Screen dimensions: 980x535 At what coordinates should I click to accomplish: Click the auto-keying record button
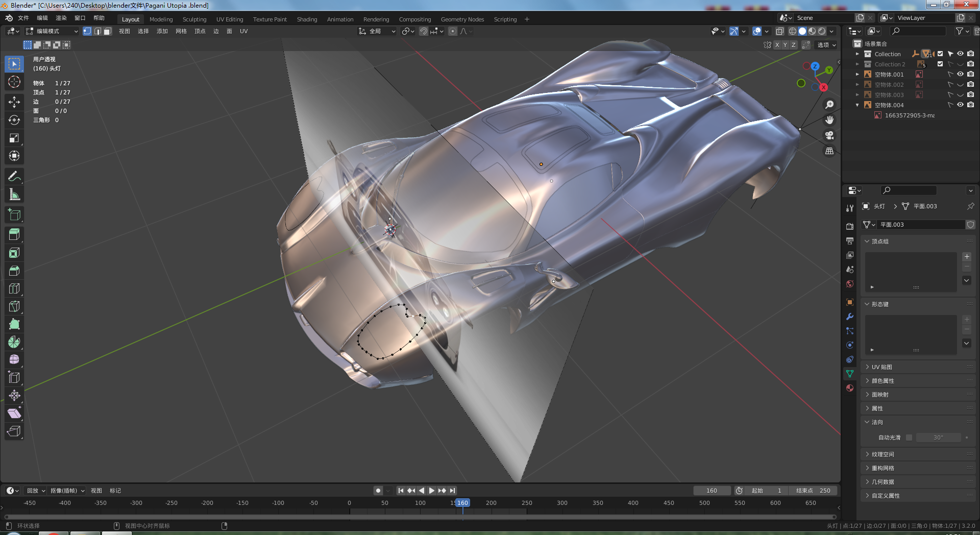(378, 491)
